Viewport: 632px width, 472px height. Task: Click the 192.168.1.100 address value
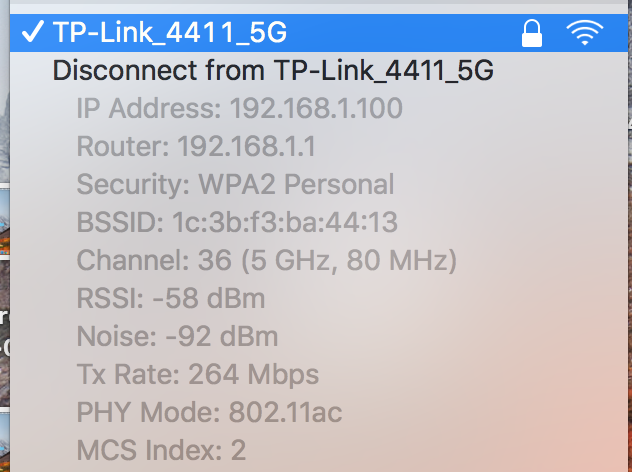tap(316, 108)
